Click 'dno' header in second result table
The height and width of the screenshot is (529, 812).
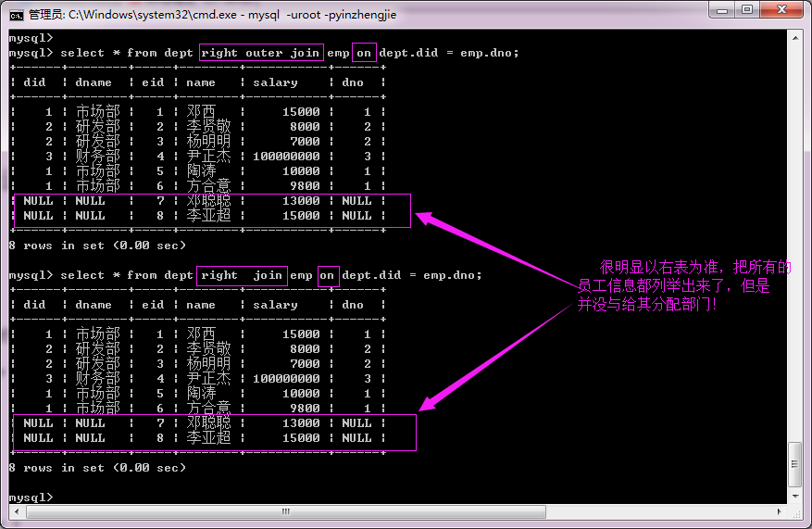click(x=353, y=305)
